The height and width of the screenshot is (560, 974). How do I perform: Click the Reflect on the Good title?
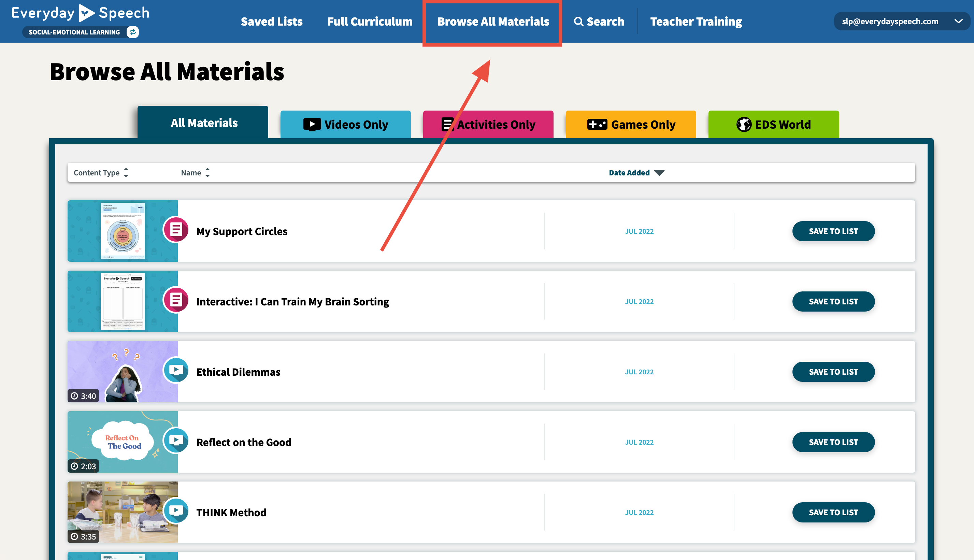point(244,442)
